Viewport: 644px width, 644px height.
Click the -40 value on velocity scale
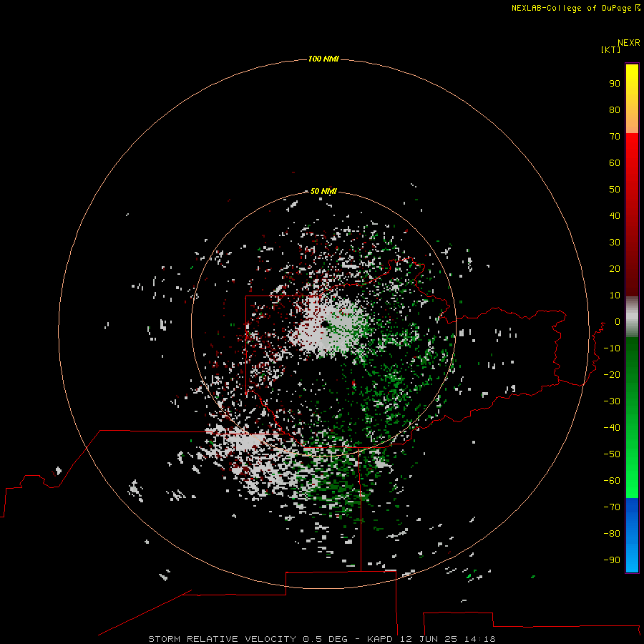pos(612,428)
